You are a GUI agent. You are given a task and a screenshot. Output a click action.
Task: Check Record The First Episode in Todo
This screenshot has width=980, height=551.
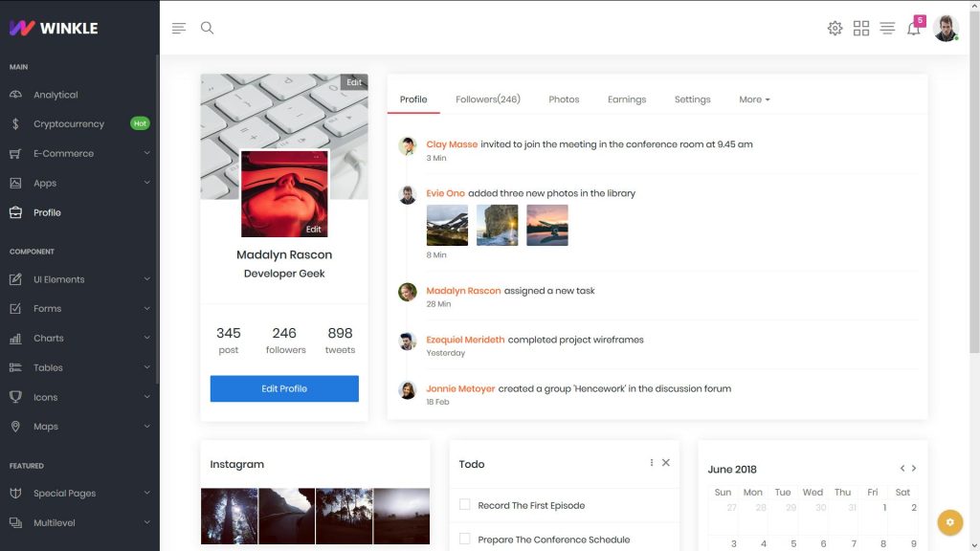tap(464, 504)
